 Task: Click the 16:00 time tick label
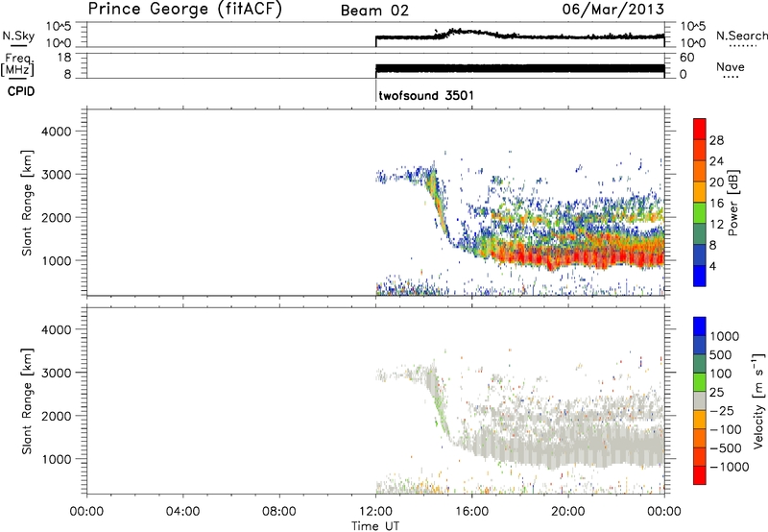pos(471,512)
